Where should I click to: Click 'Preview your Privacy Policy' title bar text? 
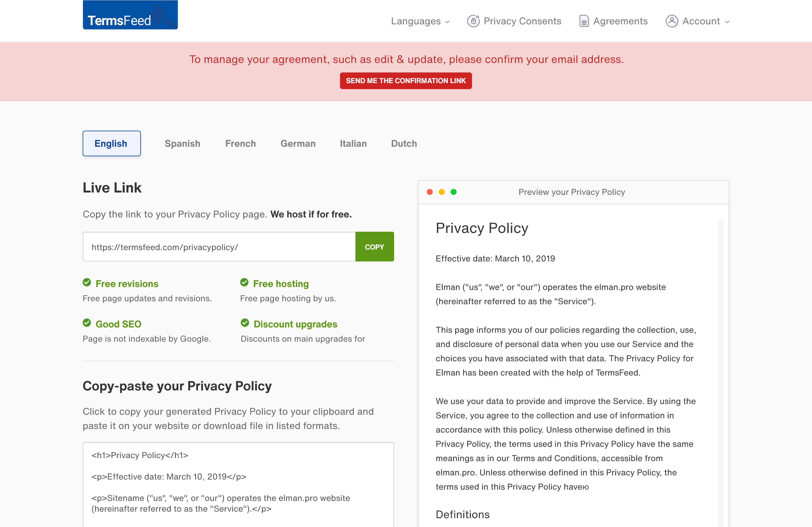572,192
